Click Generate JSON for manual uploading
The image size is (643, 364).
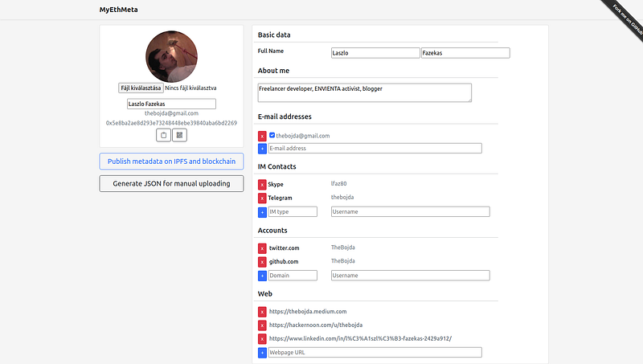click(x=171, y=184)
